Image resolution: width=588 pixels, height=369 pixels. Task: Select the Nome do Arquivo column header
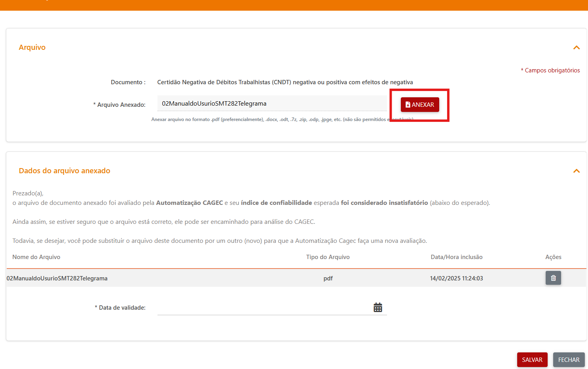click(36, 257)
